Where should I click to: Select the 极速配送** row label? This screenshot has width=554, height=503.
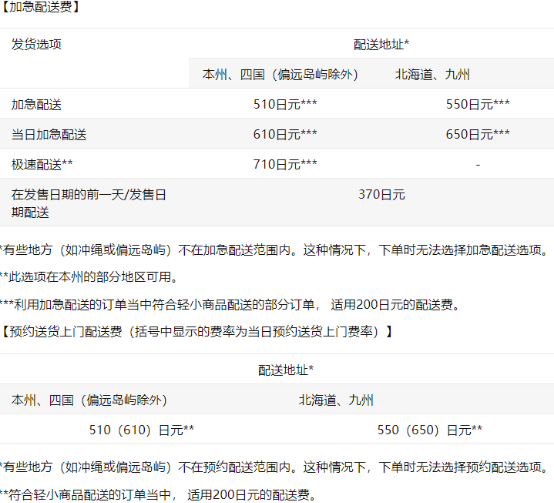(x=42, y=164)
